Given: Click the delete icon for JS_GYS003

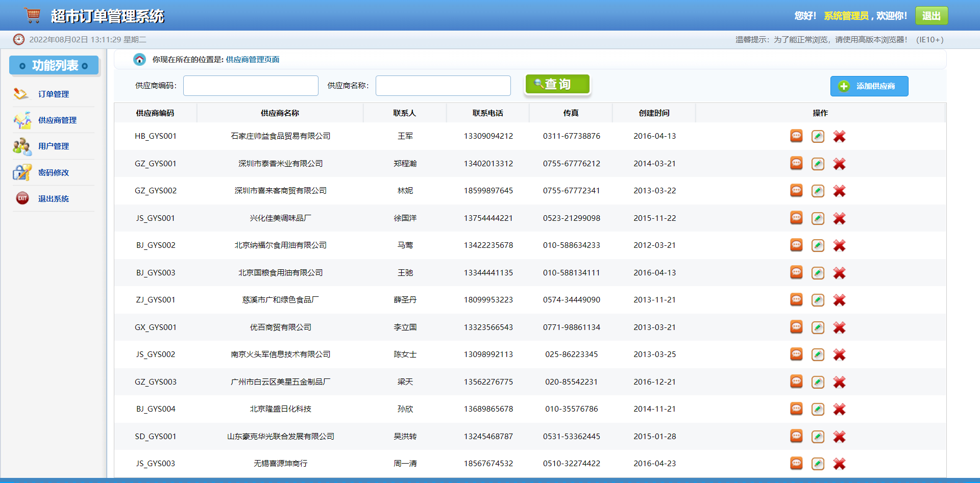Looking at the screenshot, I should click(x=839, y=464).
